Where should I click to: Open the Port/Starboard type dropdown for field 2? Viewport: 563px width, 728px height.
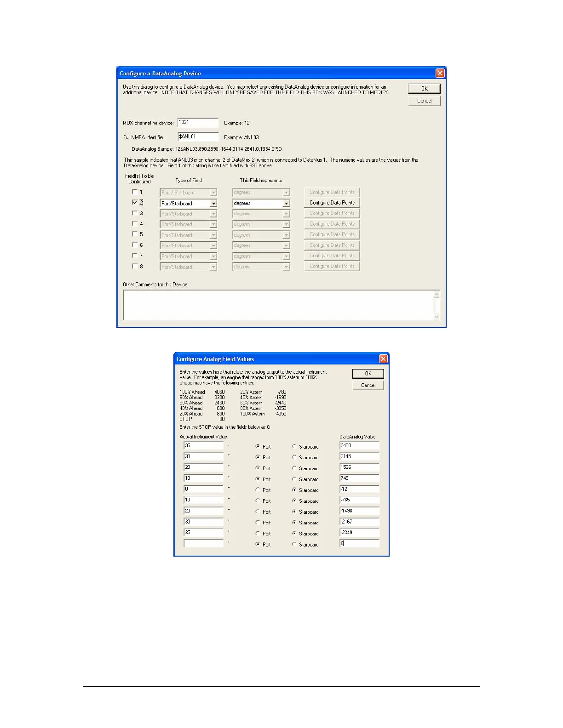coord(213,203)
